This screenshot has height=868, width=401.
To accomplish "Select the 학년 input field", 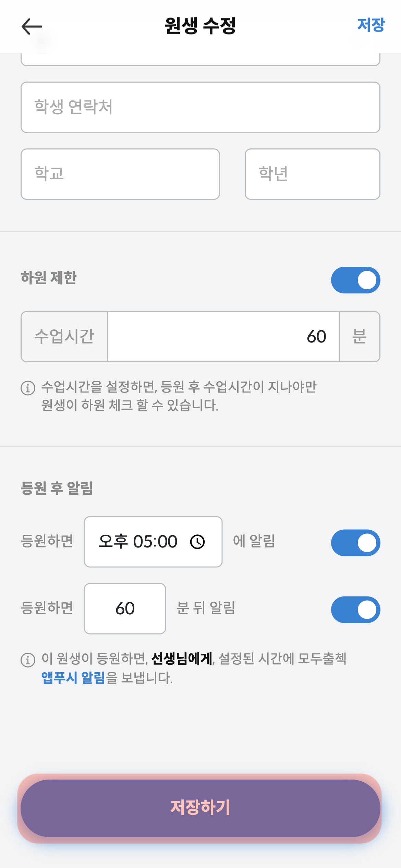I will pyautogui.click(x=312, y=174).
